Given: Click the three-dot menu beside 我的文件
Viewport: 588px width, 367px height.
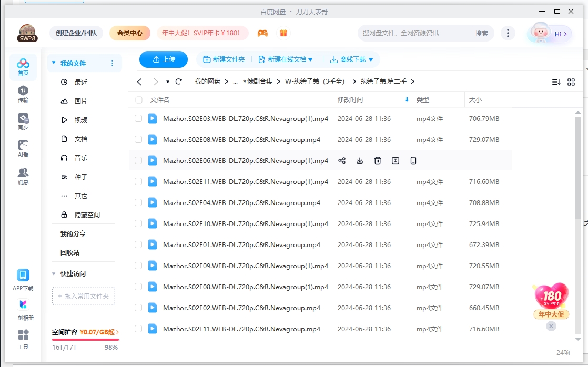Looking at the screenshot, I should tap(112, 63).
